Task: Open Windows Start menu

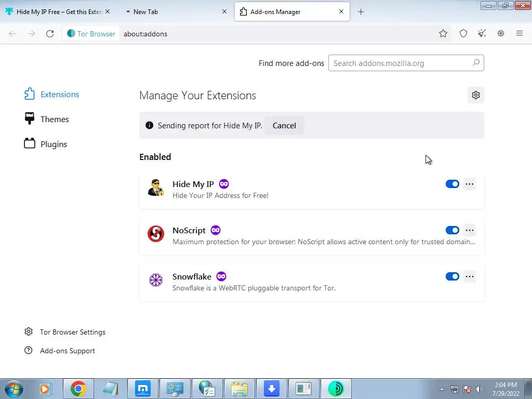Action: [x=14, y=389]
